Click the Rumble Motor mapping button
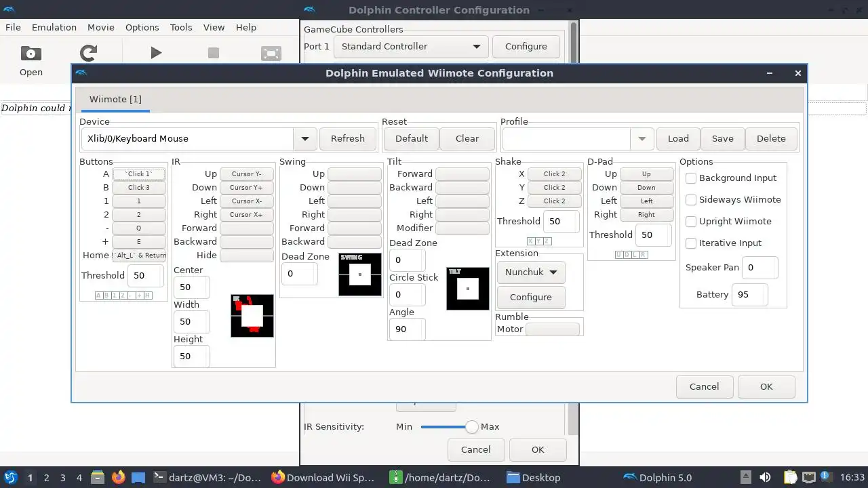The image size is (868, 488). tap(553, 329)
